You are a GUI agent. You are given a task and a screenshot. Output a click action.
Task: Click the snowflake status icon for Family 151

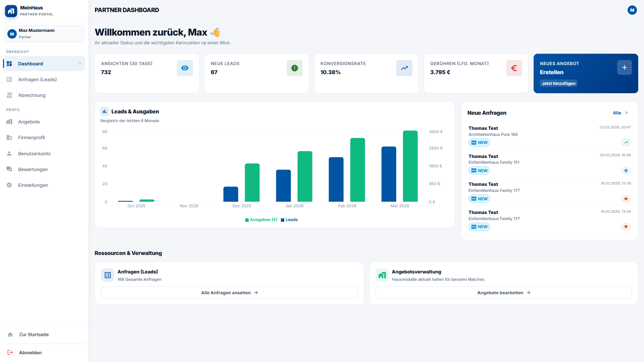pyautogui.click(x=626, y=171)
